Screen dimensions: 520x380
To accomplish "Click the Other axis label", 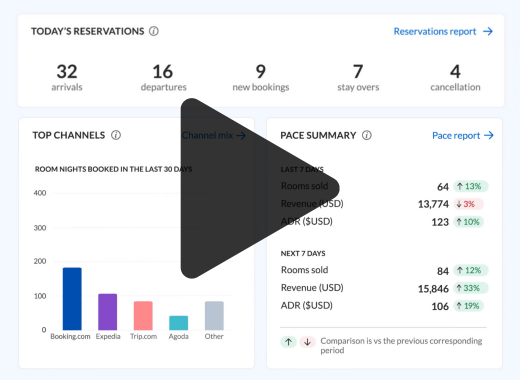I will click(x=214, y=336).
